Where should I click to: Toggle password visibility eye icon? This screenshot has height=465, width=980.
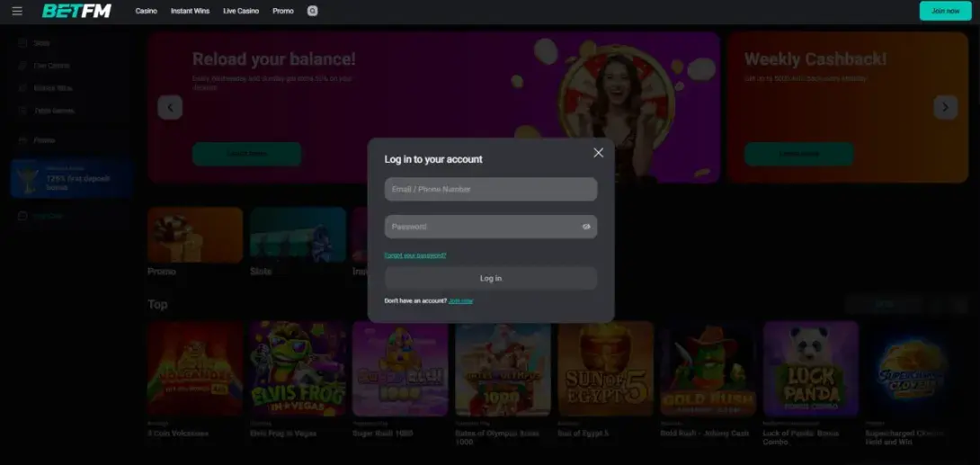coord(586,227)
